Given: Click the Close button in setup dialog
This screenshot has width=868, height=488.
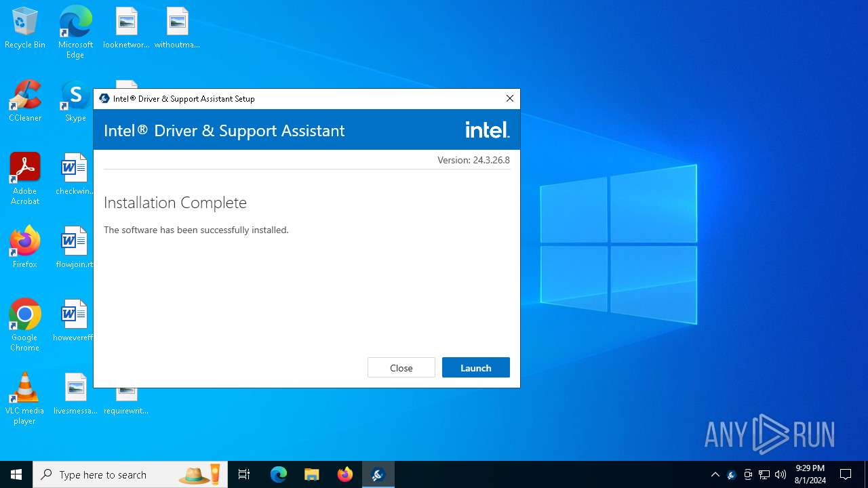Looking at the screenshot, I should pyautogui.click(x=401, y=367).
